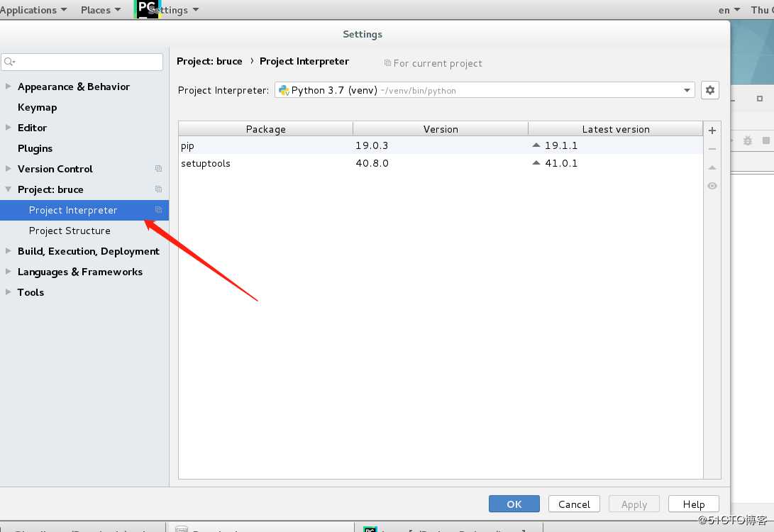Expand Languages & Frameworks section
Screen dimensions: 774x532
click(8, 272)
